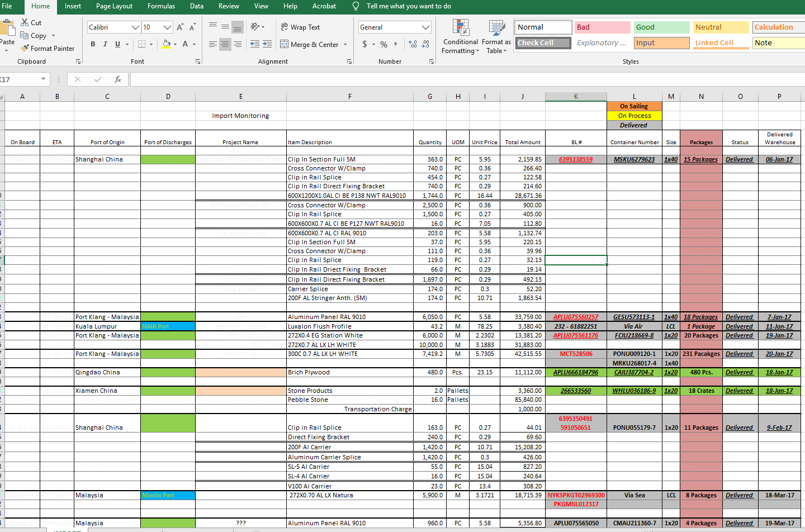
Task: Apply Accounting Number Format dollar icon
Action: point(364,44)
